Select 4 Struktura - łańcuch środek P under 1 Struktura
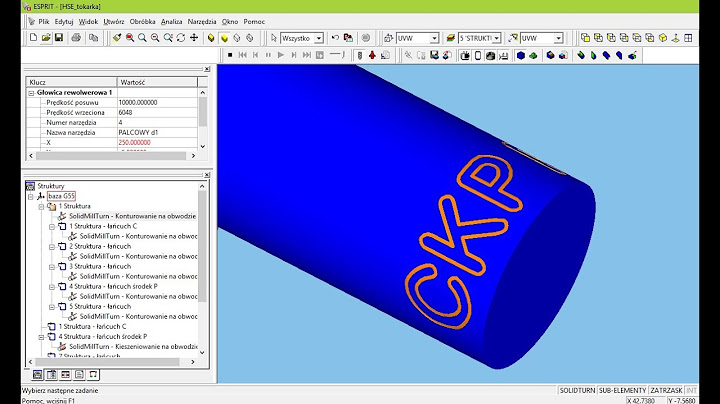Viewport: 720px width, 404px height. click(x=113, y=286)
